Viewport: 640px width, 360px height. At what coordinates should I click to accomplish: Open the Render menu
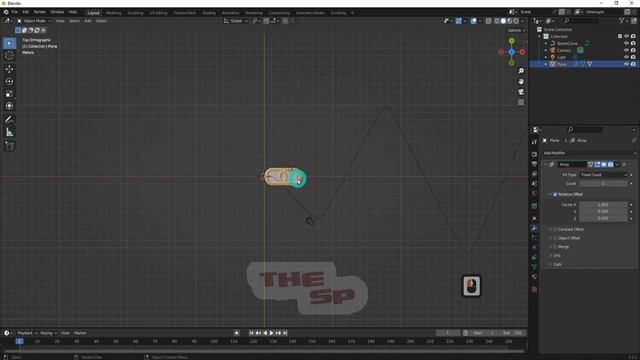tap(40, 12)
